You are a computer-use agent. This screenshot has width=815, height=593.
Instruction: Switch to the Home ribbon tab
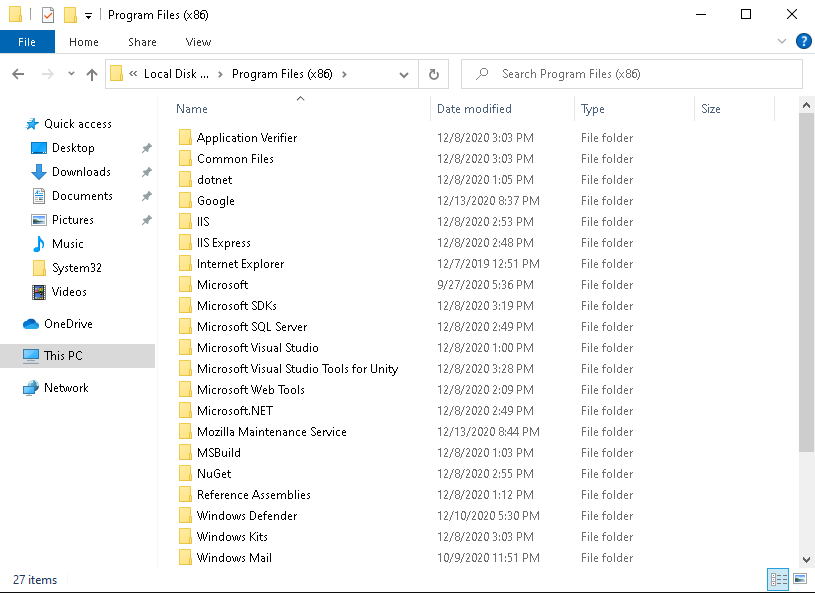pos(84,42)
